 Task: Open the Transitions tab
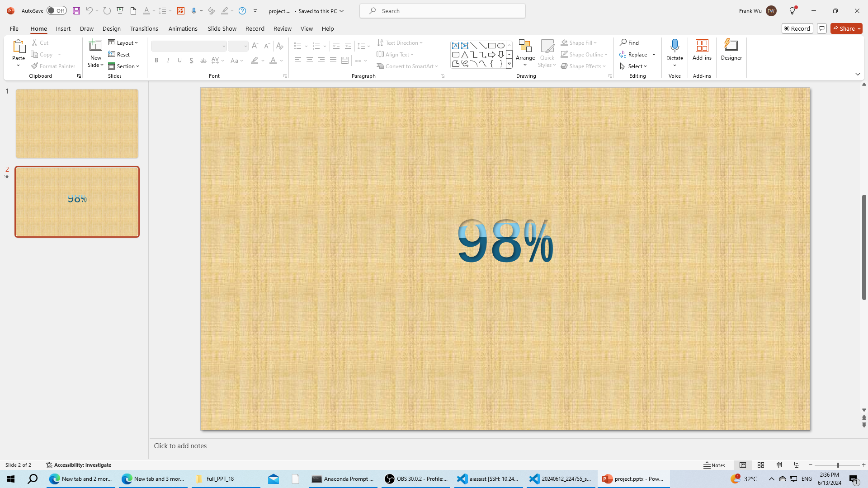pyautogui.click(x=144, y=28)
